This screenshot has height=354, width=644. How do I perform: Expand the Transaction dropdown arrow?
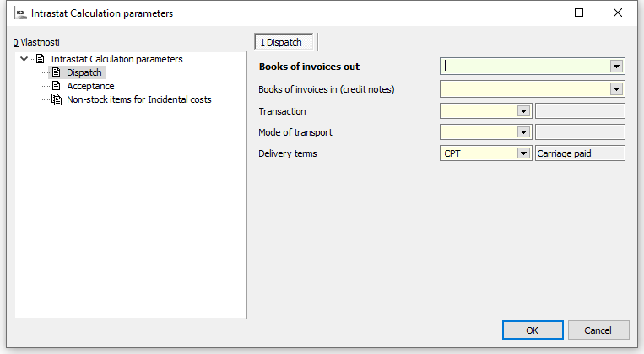[x=523, y=110]
